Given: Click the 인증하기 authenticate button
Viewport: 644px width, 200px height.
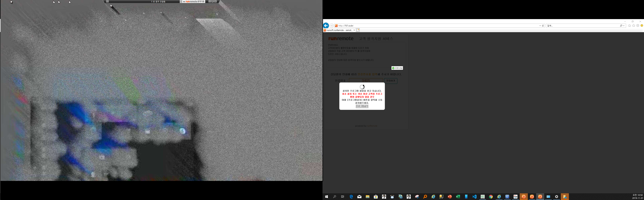Looking at the screenshot, I should [x=390, y=81].
